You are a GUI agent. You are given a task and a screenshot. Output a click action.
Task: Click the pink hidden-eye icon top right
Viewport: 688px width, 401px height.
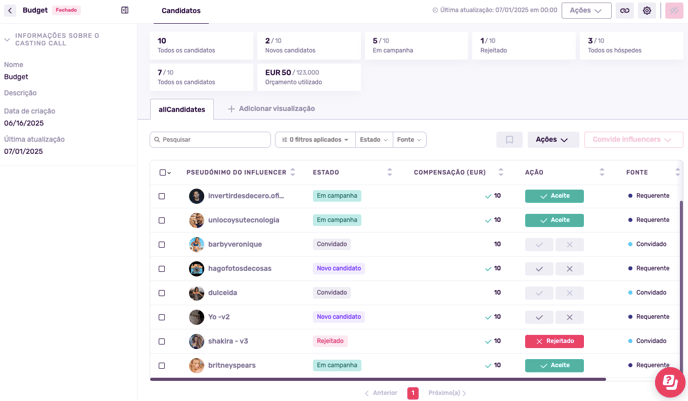point(674,11)
